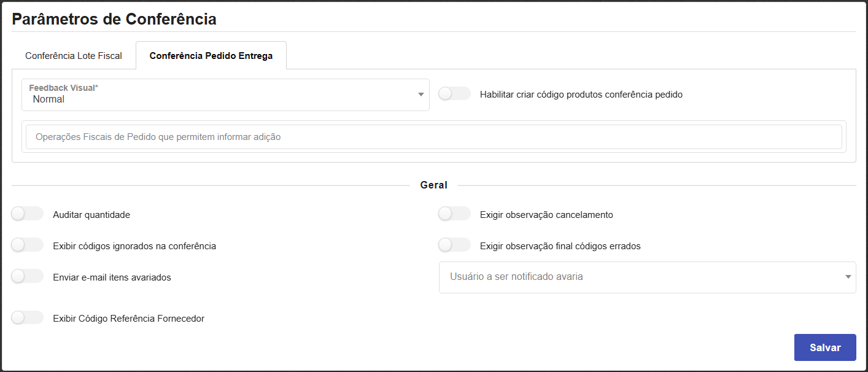Switch to Conferência Lote Fiscal tab

pos(74,56)
